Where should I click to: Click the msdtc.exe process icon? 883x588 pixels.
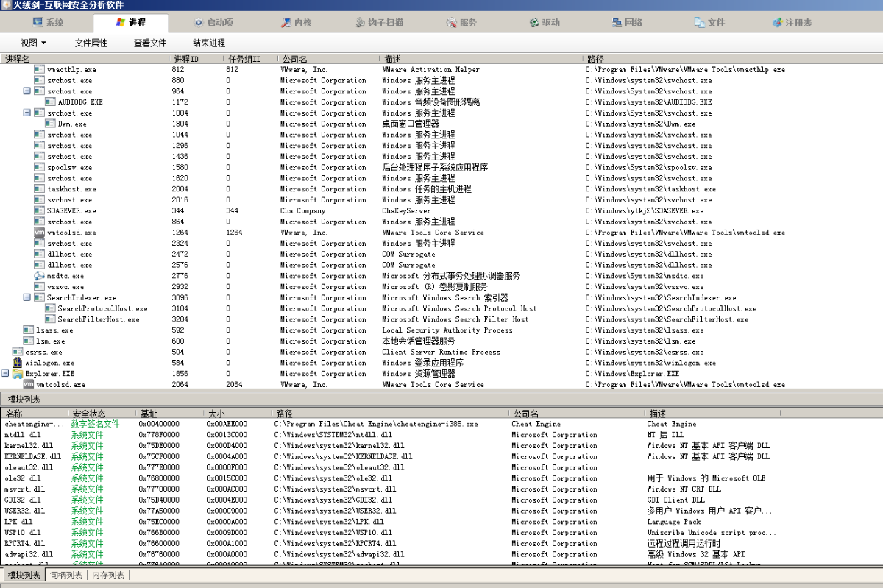39,276
